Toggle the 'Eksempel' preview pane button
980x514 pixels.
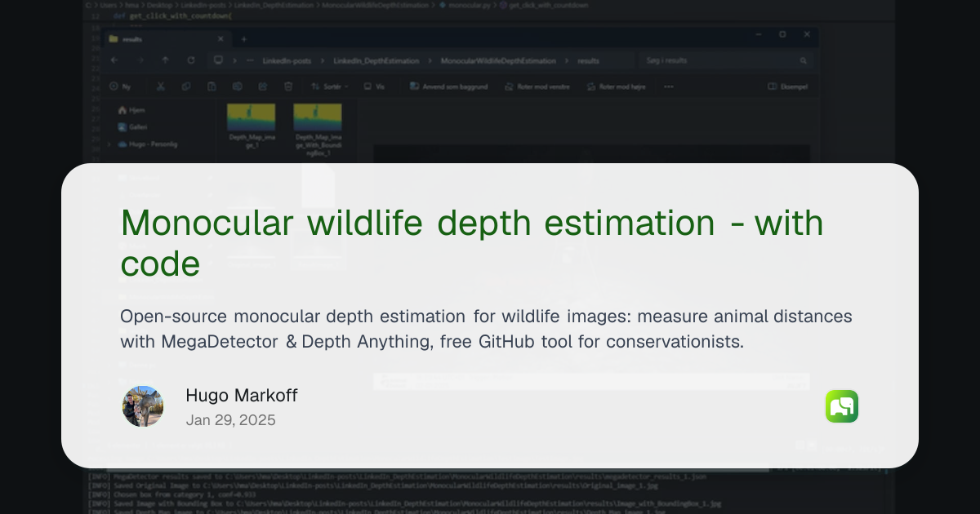click(788, 86)
